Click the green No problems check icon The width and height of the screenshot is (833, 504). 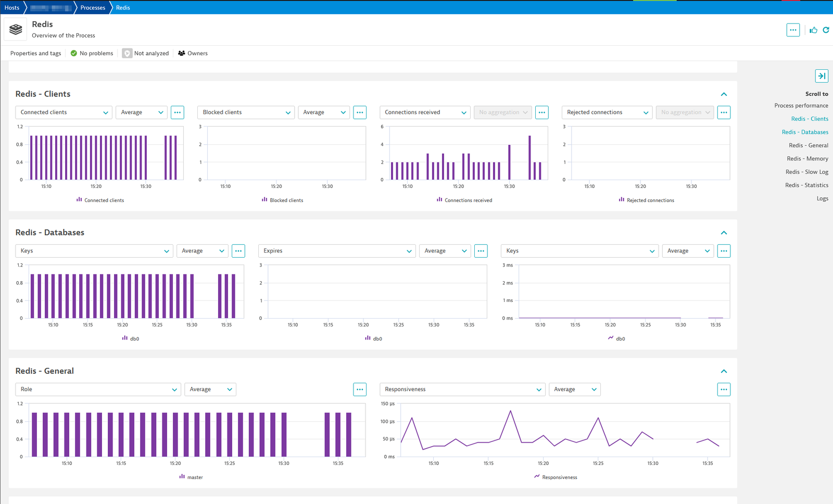point(74,53)
